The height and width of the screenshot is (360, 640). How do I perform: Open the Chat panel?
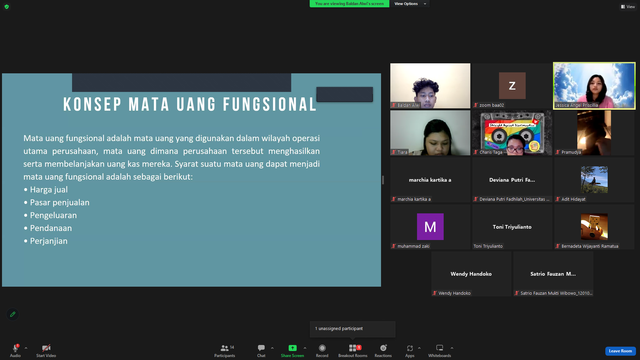[x=261, y=350]
